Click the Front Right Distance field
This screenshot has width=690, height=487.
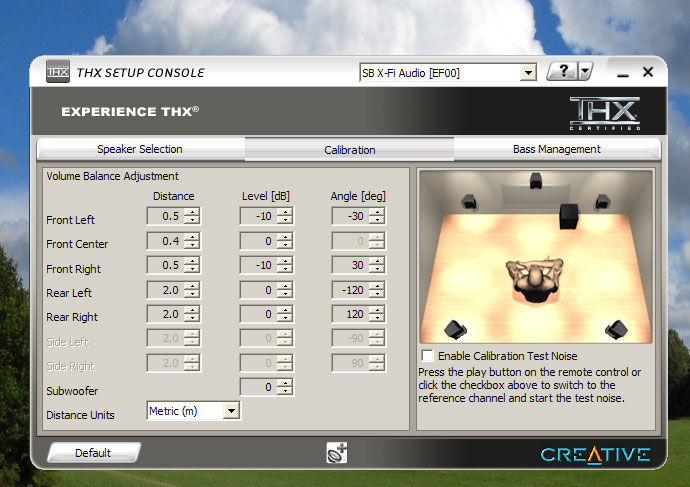[165, 265]
